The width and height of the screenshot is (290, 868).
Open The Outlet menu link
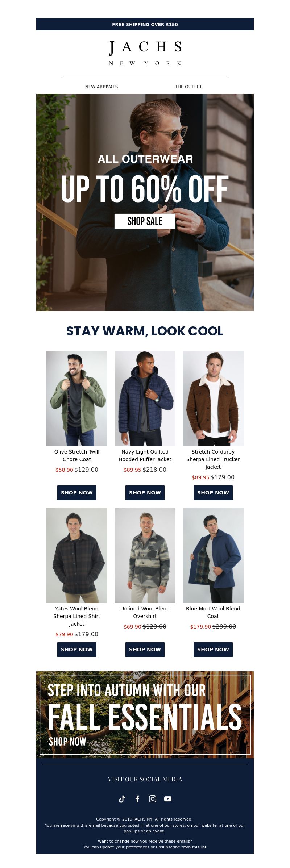point(188,87)
